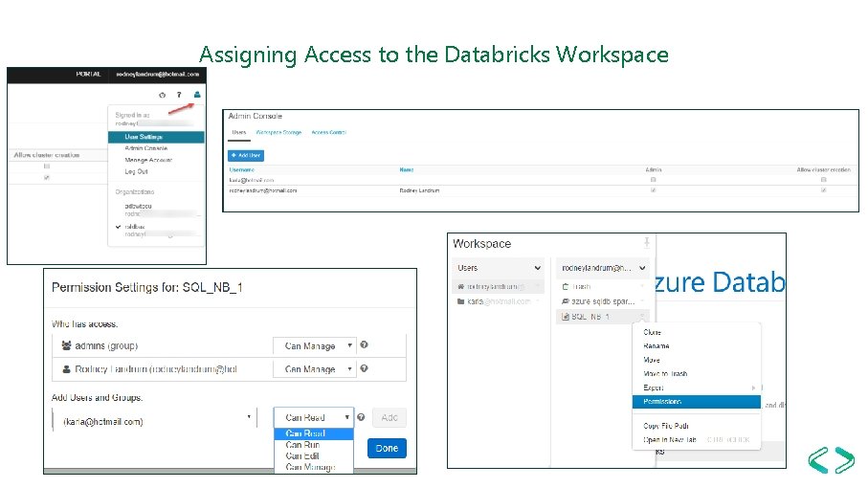Choose Move from the context menu
Image resolution: width=868 pixels, height=488 pixels.
652,360
